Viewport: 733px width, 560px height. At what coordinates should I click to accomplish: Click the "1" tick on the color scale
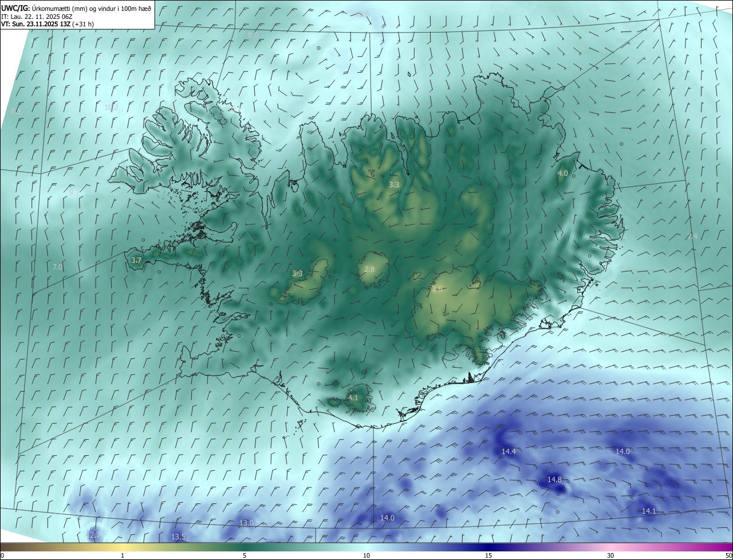click(123, 555)
